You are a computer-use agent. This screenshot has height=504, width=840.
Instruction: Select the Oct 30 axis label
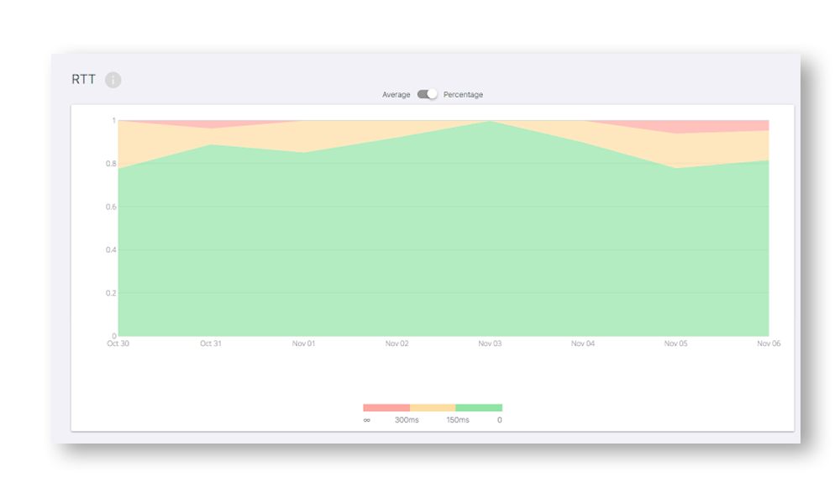(117, 344)
